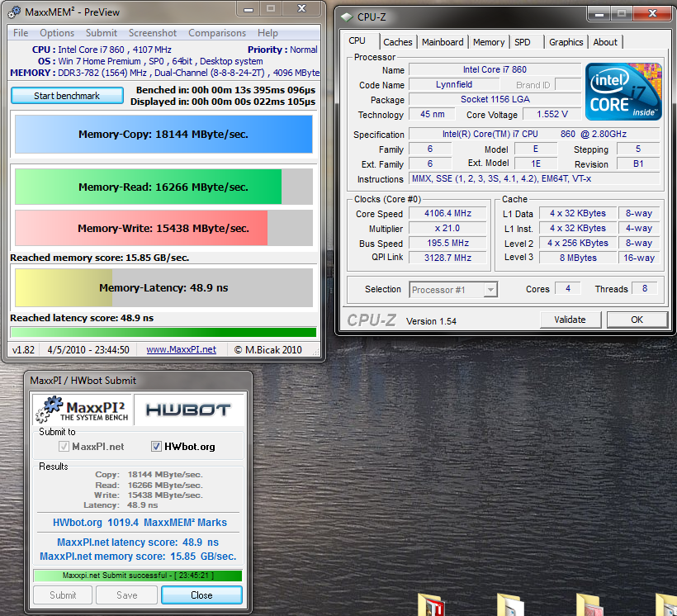Click the Memory-Read result bar

(163, 187)
